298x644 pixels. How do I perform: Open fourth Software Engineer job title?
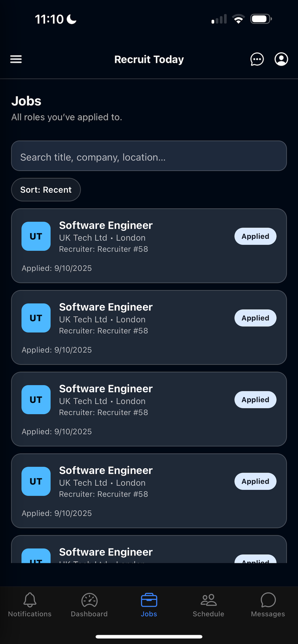click(106, 470)
